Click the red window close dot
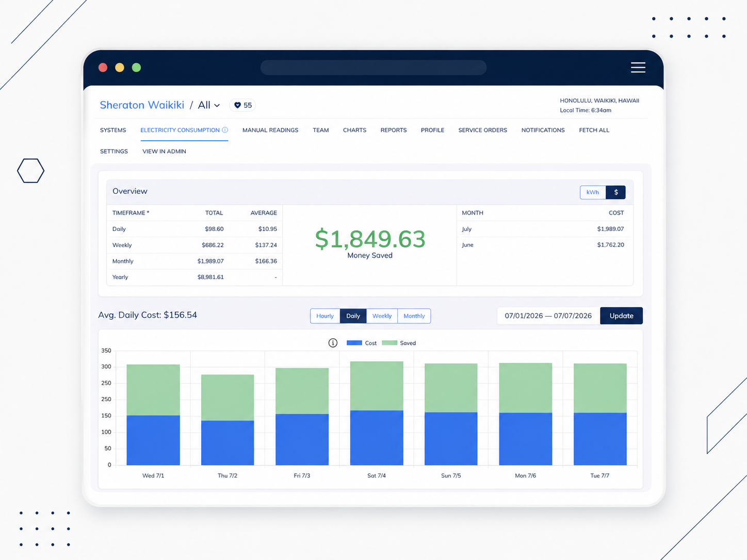747x560 pixels. pos(103,68)
